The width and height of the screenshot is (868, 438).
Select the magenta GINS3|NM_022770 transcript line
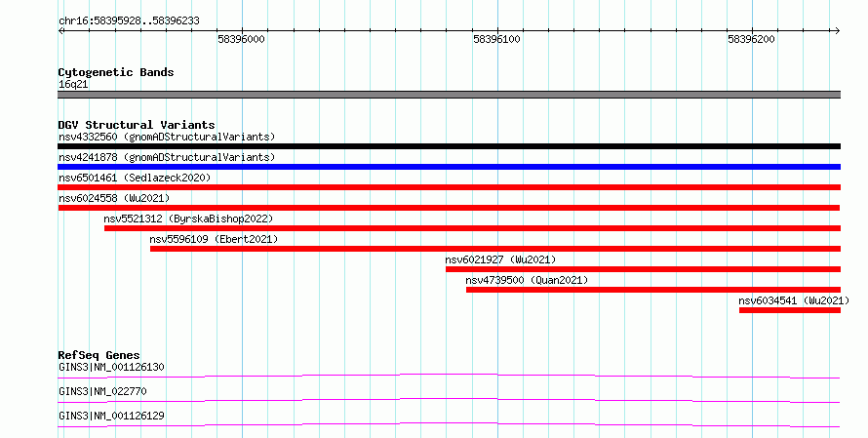pyautogui.click(x=449, y=401)
